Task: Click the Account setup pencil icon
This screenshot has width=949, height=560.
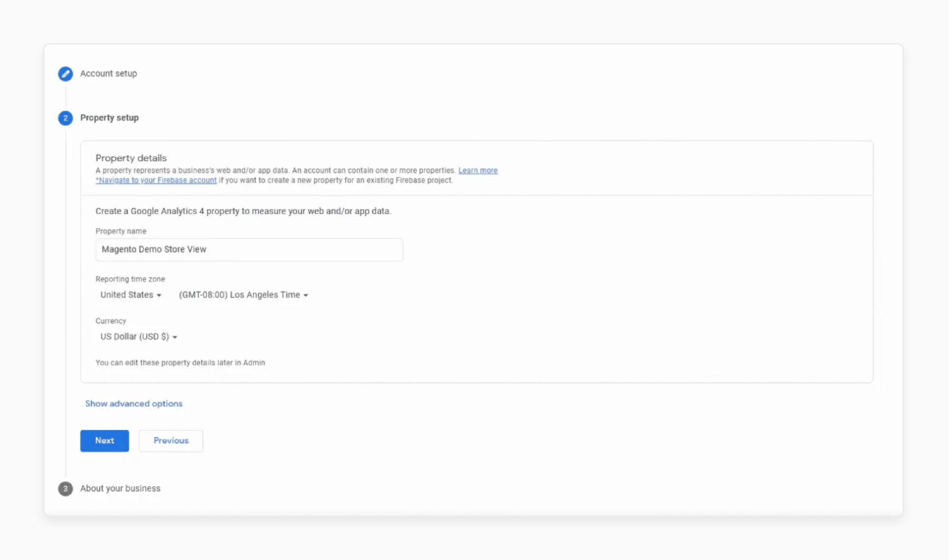Action: point(65,74)
